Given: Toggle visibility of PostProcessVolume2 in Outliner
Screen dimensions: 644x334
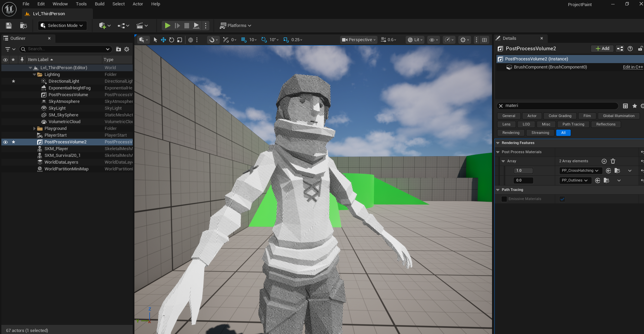Looking at the screenshot, I should (x=5, y=142).
